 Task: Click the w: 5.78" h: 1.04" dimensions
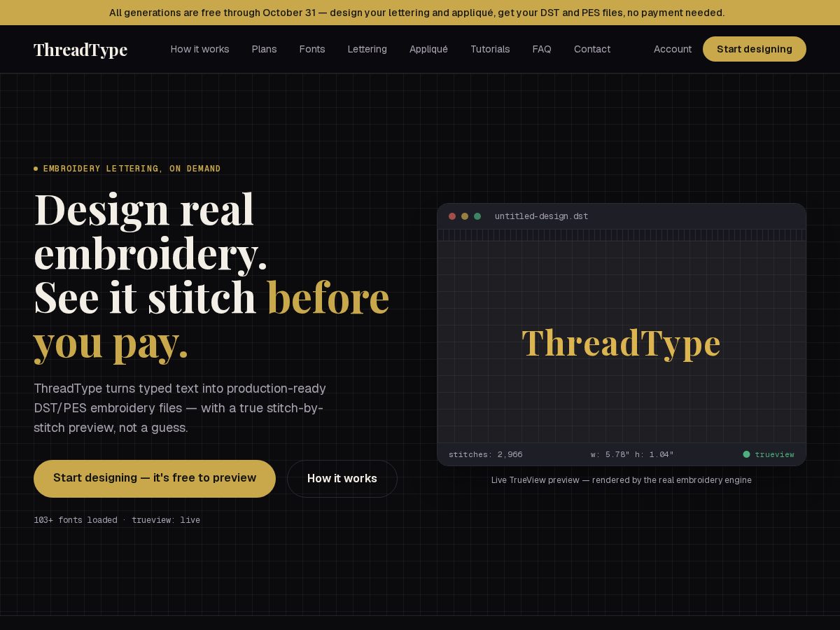(x=632, y=454)
